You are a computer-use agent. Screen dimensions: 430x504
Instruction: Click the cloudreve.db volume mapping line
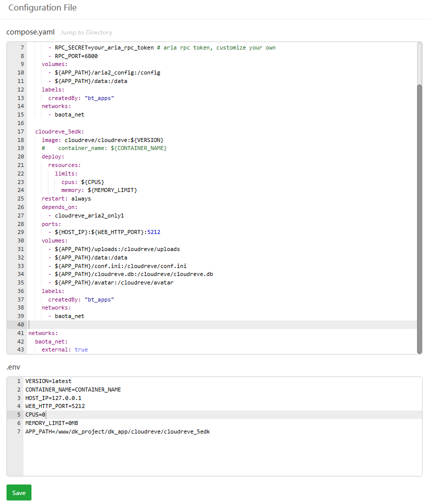pyautogui.click(x=131, y=274)
